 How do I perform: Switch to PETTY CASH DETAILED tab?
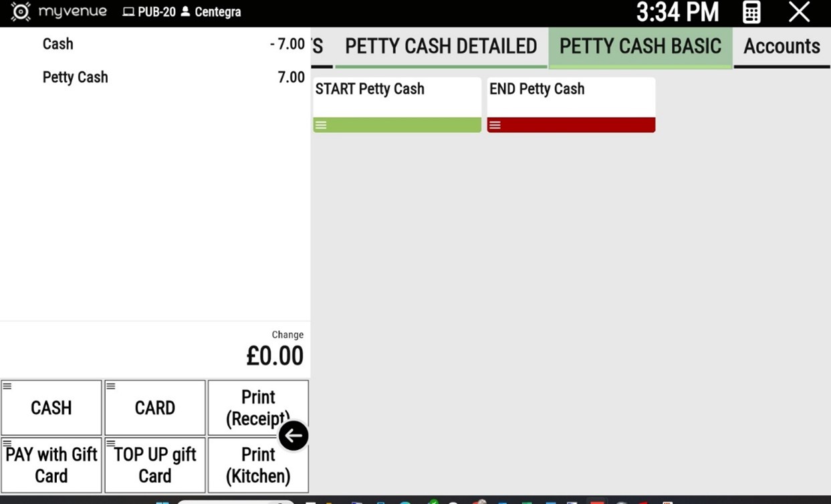[x=441, y=46]
